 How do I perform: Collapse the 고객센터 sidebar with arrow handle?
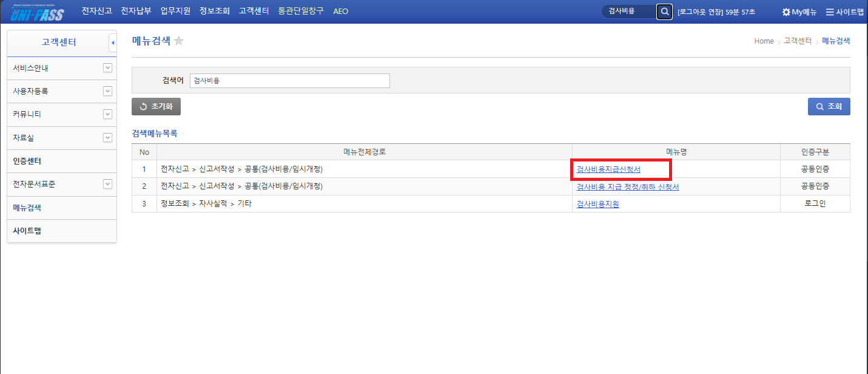[113, 43]
